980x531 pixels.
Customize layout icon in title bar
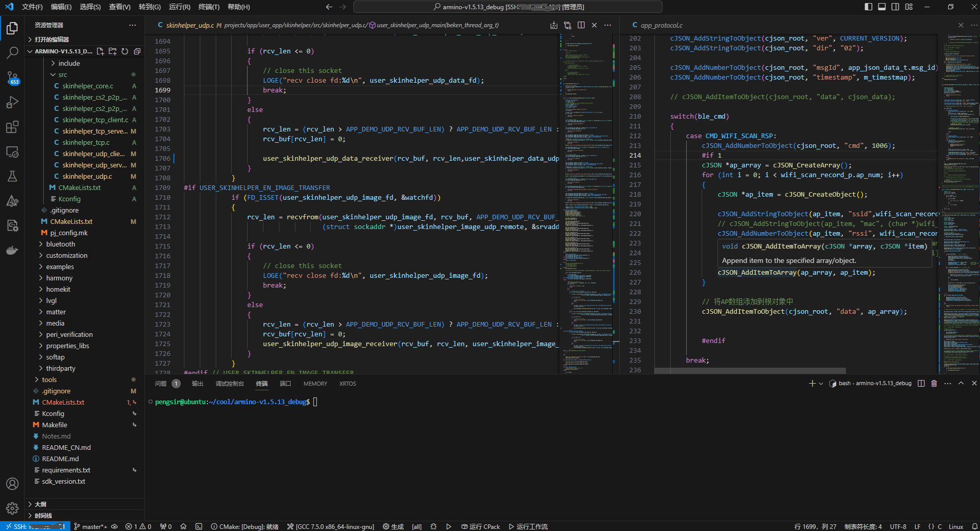pos(909,7)
